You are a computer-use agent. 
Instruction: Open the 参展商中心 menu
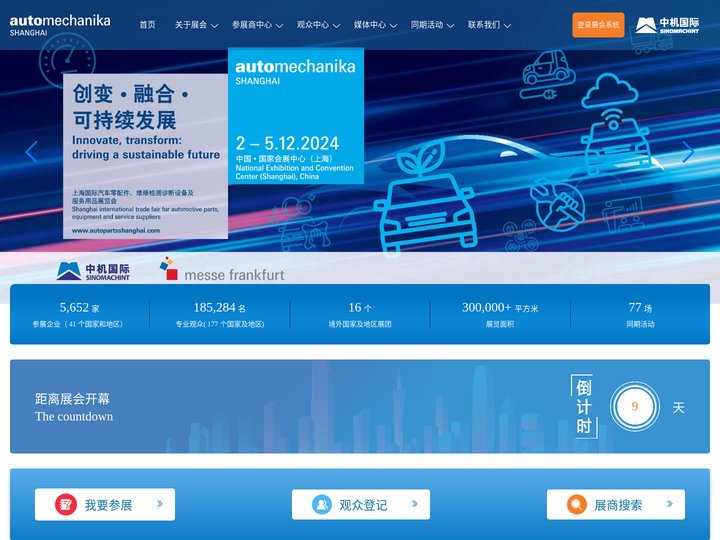(x=252, y=25)
